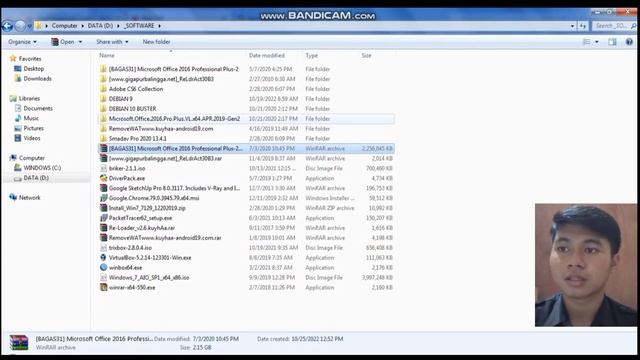The image size is (640, 360).
Task: Sort by the Size column header
Action: tap(366, 55)
